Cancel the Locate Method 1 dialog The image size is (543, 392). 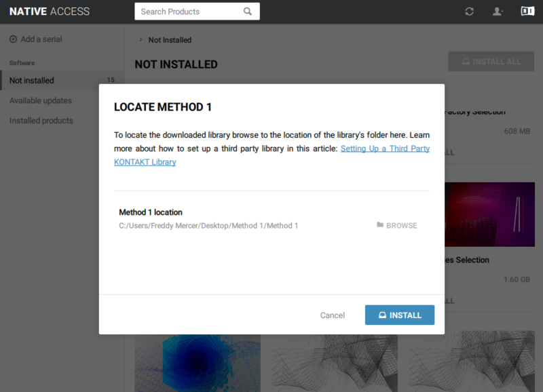pyautogui.click(x=333, y=315)
